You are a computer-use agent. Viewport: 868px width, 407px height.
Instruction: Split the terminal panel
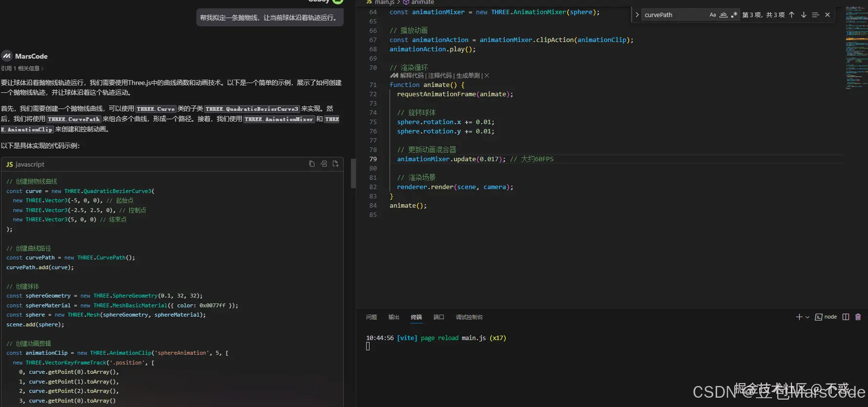[x=846, y=317]
